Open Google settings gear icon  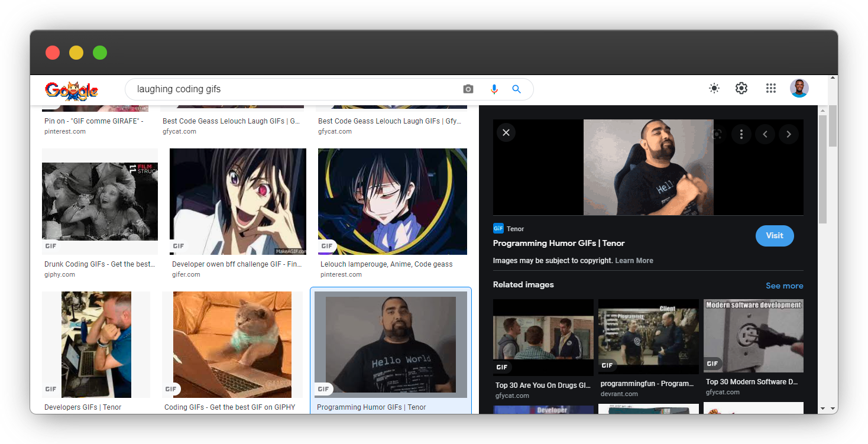tap(741, 89)
